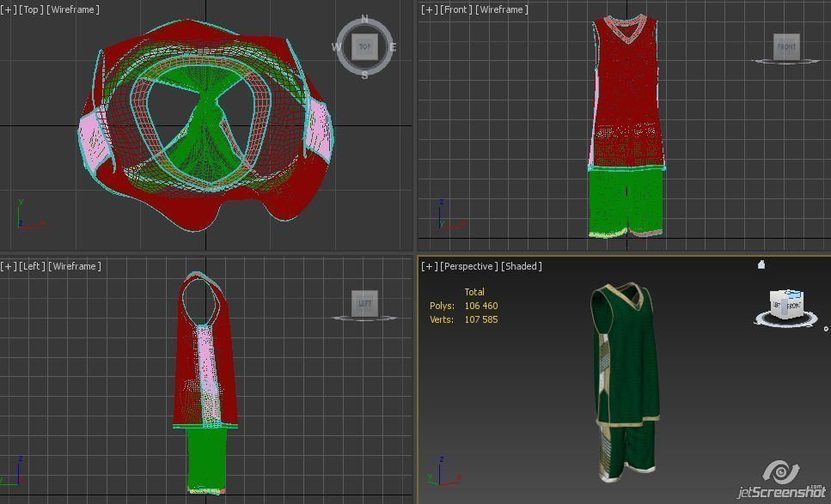Click the 'Verts:' statistics label
Image resolution: width=831 pixels, height=504 pixels.
[442, 319]
